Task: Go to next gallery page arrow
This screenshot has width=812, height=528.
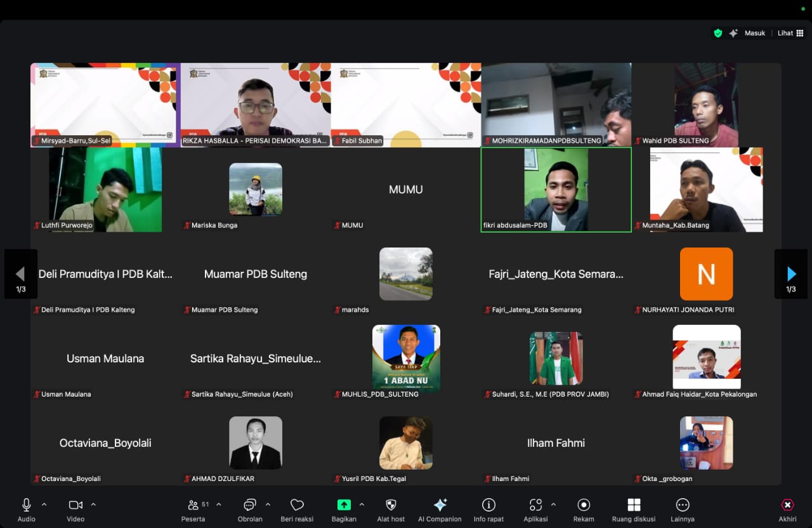Action: point(791,274)
